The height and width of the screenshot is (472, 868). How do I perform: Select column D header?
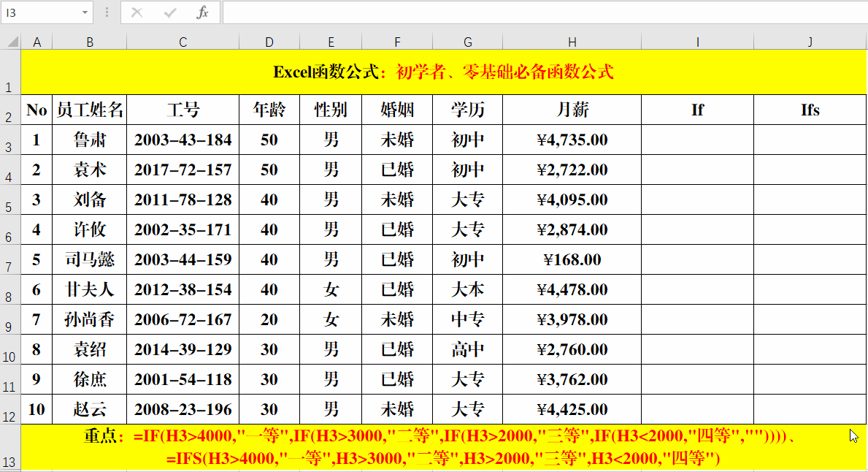(269, 42)
